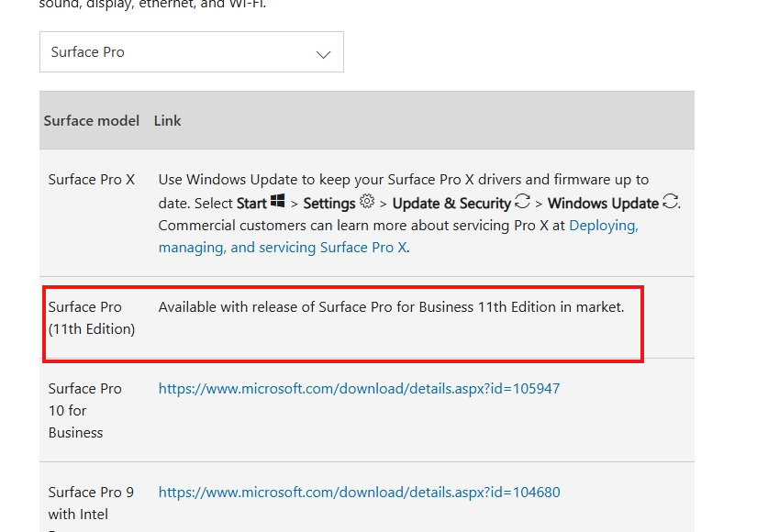Click the sync icon after Update & Security

tap(522, 202)
